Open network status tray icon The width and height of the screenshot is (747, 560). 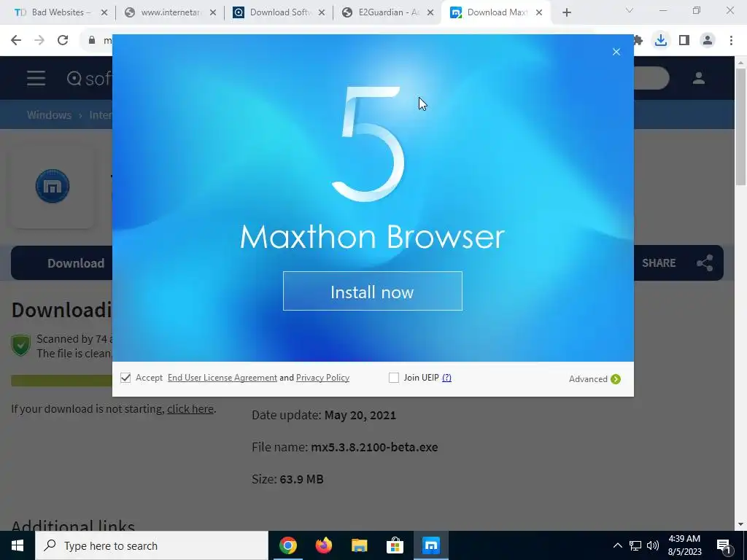pos(635,545)
